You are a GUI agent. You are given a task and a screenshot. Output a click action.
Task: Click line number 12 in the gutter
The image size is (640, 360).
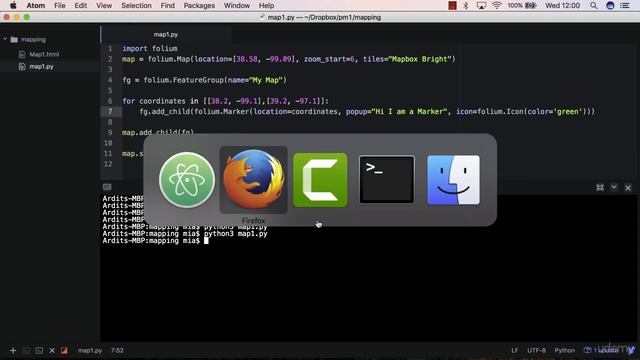[x=108, y=164]
